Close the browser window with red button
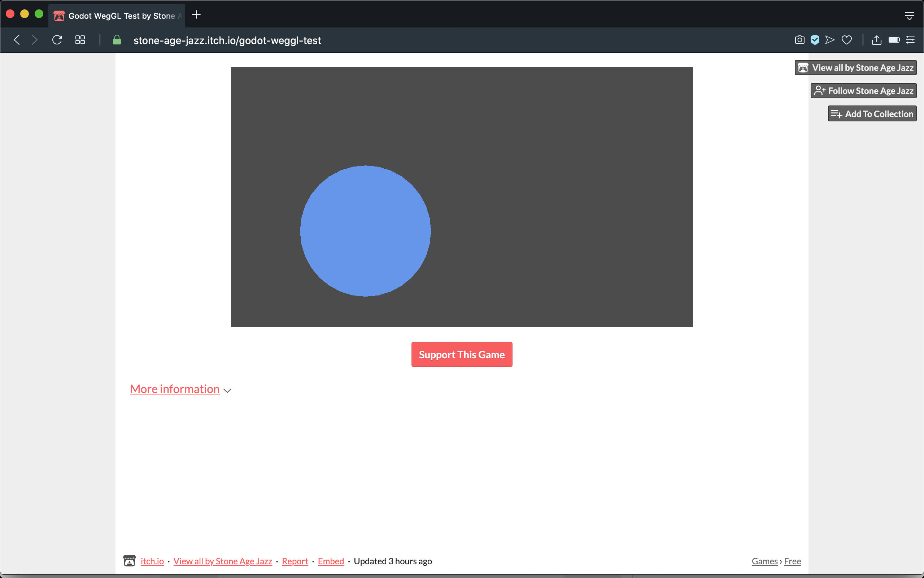Viewport: 924px width, 578px height. (x=10, y=14)
